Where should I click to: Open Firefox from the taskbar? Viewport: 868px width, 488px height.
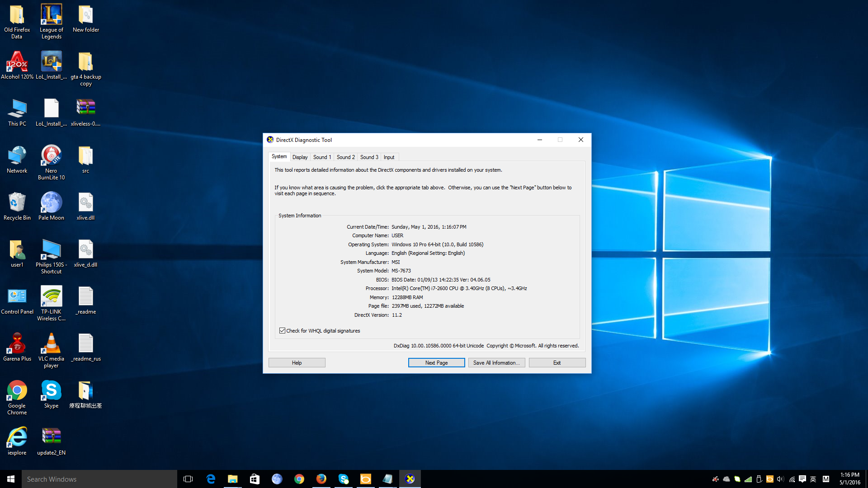[x=321, y=479]
